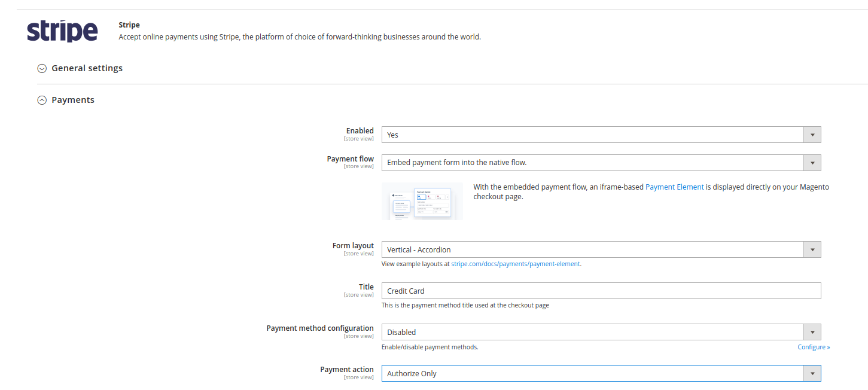The image size is (868, 390).
Task: Click the Enabled dropdown arrow button
Action: pos(812,135)
